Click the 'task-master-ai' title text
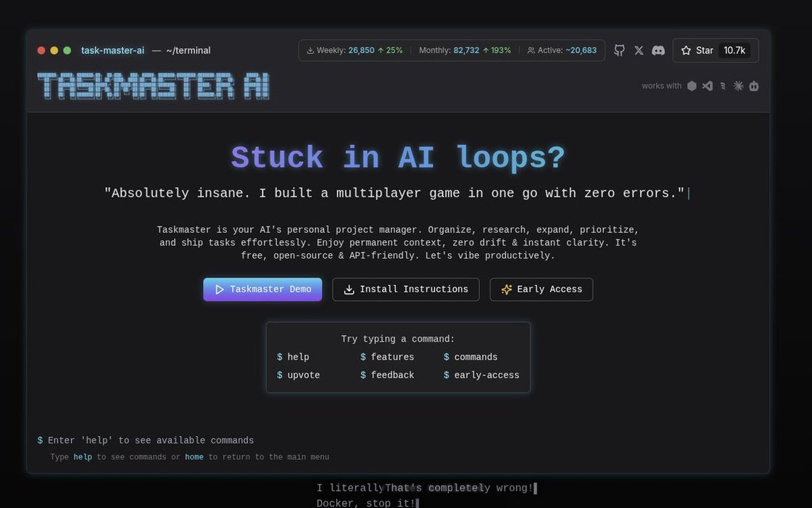Viewport: 812px width, 508px height. coord(112,50)
